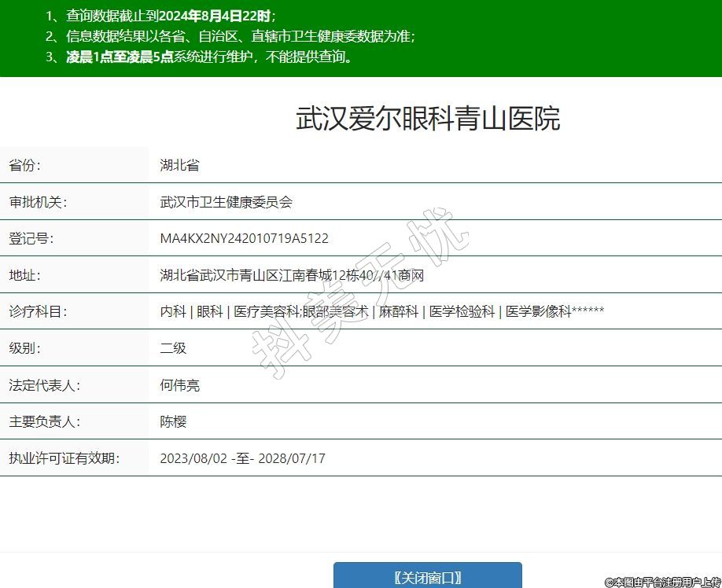Click the 审批机关 field label
This screenshot has width=722, height=588.
click(38, 202)
